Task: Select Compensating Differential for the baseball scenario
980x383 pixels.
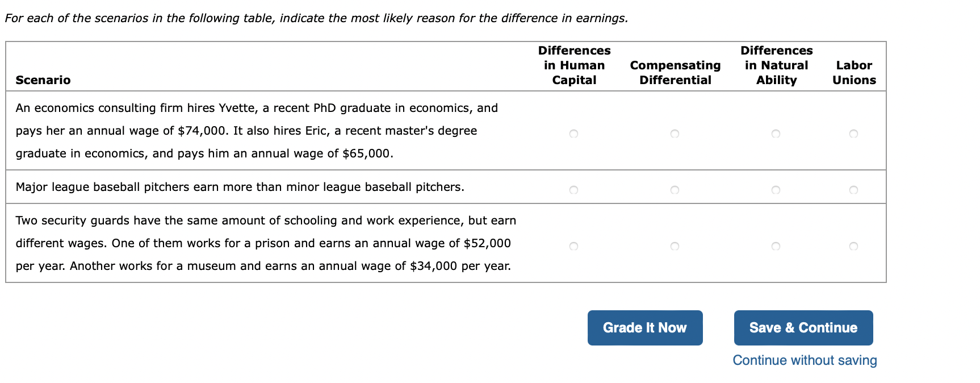Action: tap(675, 190)
